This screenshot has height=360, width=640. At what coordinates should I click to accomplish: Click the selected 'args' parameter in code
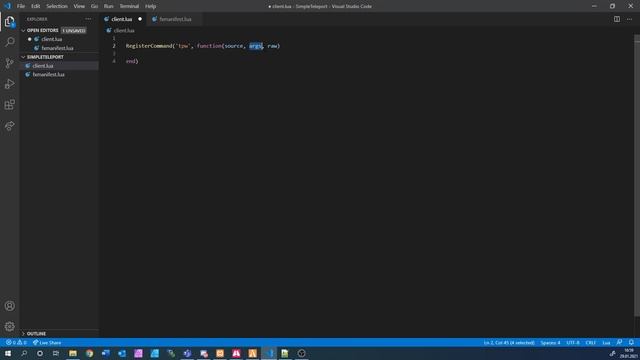tap(256, 46)
